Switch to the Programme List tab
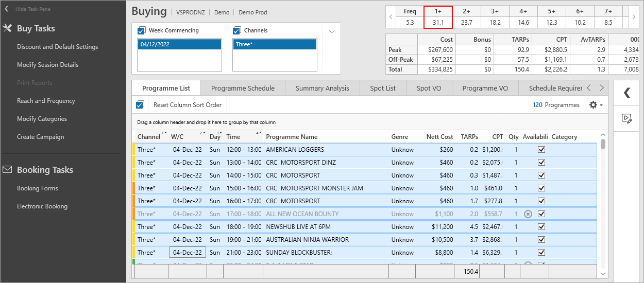The width and height of the screenshot is (644, 283). 166,88
